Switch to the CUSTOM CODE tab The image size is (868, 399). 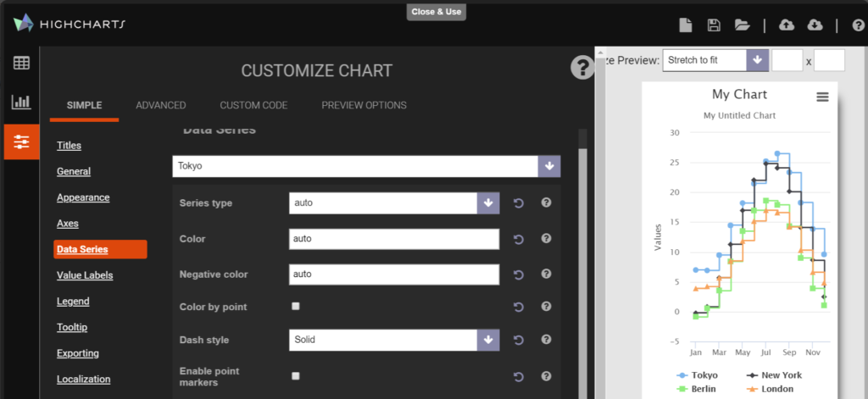(253, 105)
